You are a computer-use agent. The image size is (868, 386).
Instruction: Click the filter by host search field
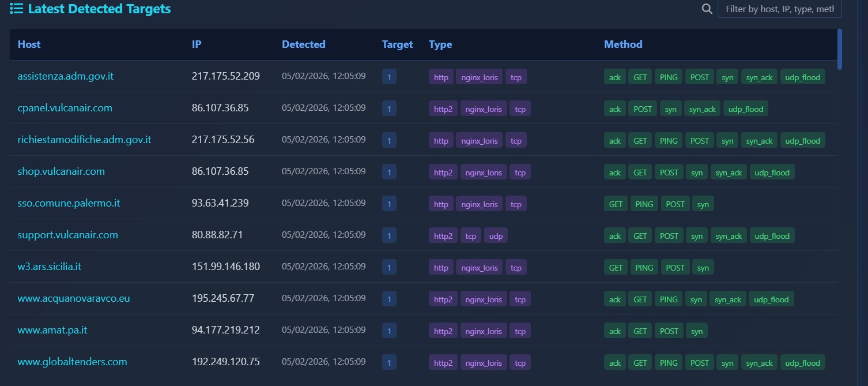pyautogui.click(x=779, y=9)
